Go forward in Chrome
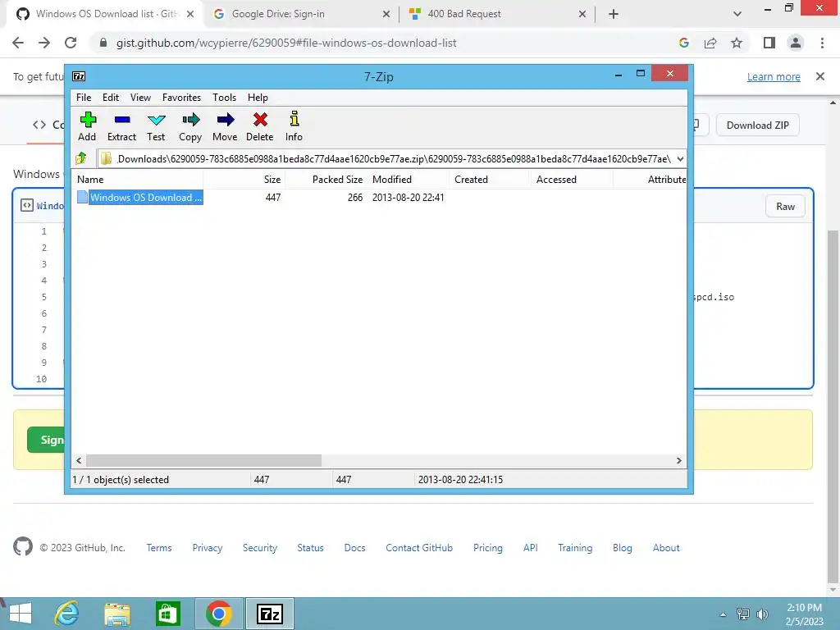The image size is (840, 630). (44, 43)
